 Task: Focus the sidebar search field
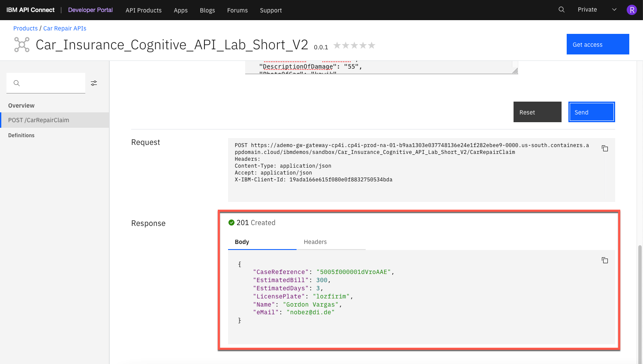click(46, 83)
